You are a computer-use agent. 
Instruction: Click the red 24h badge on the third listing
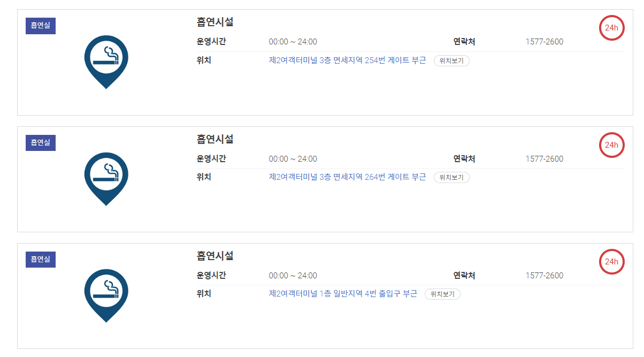(x=611, y=262)
